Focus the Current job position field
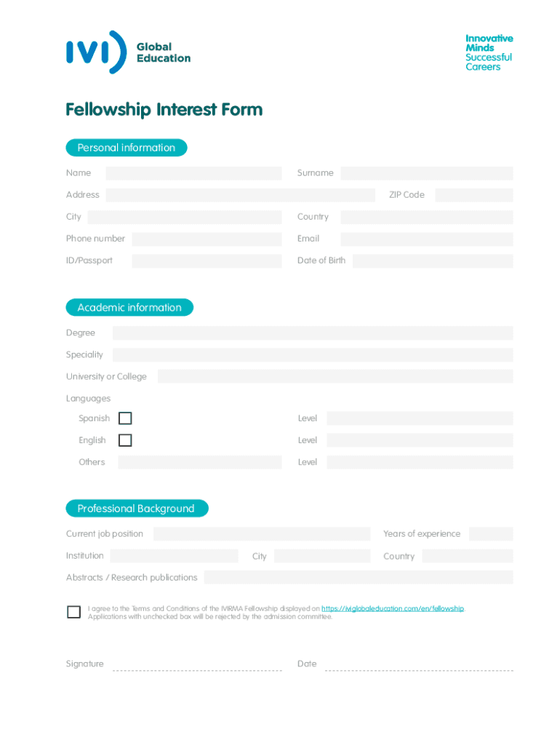The width and height of the screenshot is (560, 745). click(x=261, y=534)
